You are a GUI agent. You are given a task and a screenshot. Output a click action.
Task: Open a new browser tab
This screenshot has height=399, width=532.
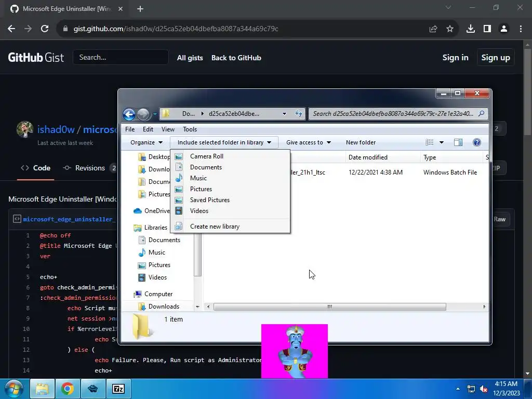coord(140,9)
